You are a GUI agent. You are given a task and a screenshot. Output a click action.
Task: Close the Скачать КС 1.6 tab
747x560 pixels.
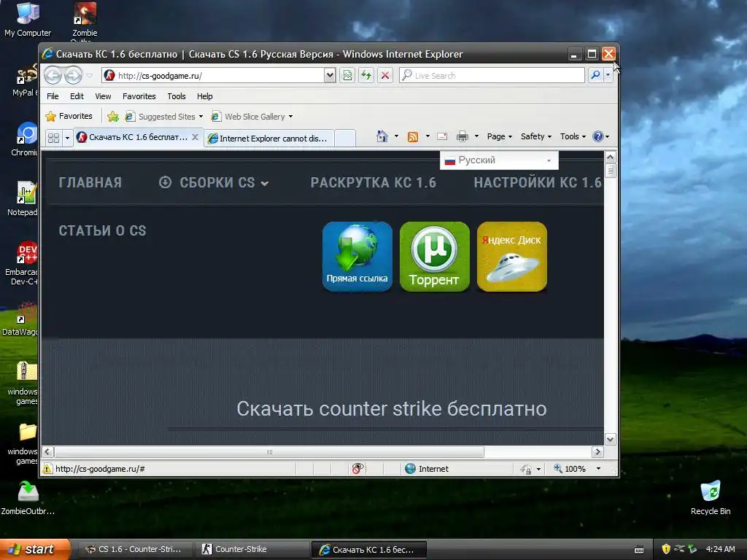(195, 137)
